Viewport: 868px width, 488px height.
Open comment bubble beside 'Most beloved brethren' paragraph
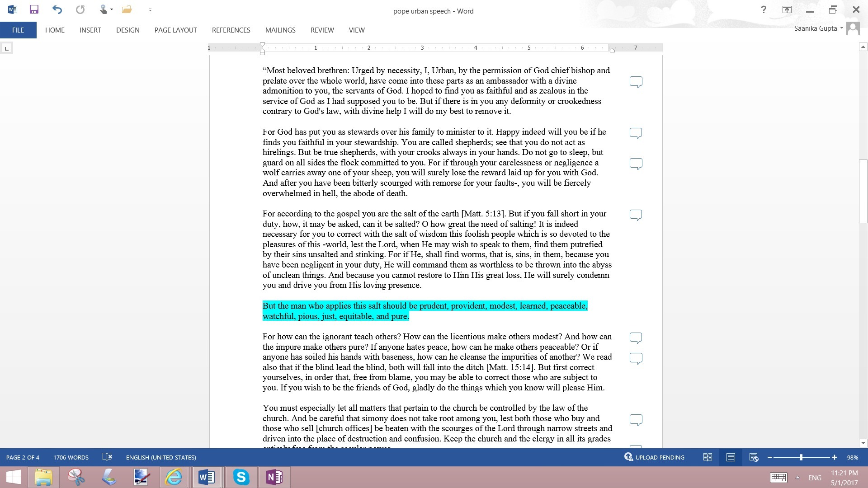coord(636,82)
